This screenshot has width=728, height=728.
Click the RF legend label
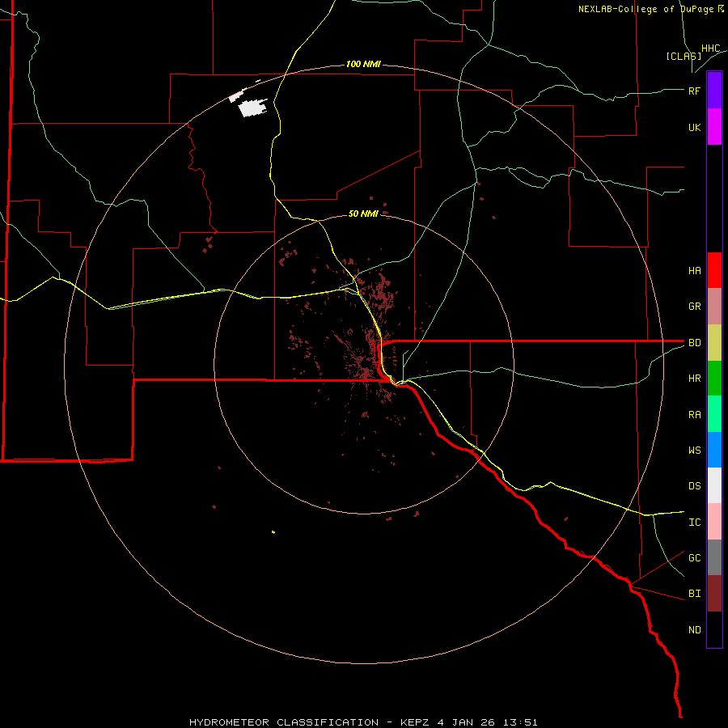coord(694,91)
